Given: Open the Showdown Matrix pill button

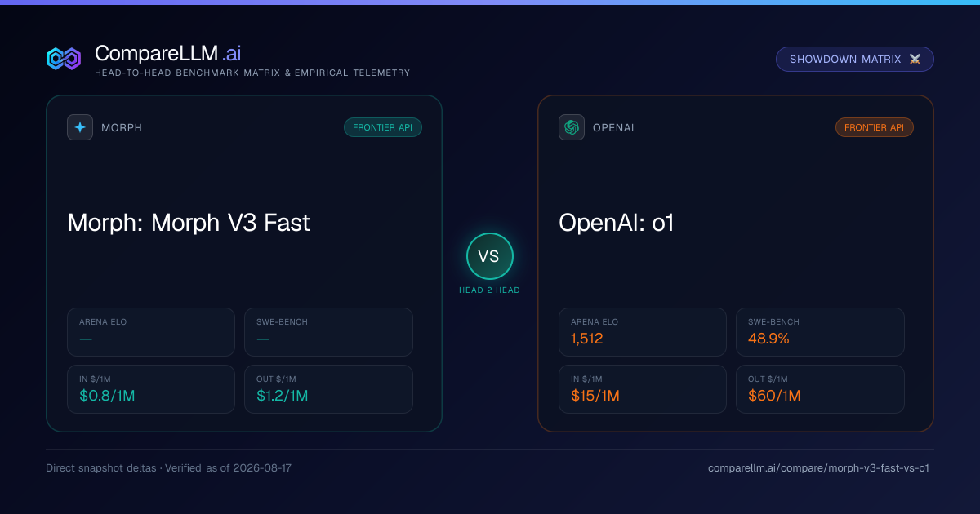Looking at the screenshot, I should point(855,60).
